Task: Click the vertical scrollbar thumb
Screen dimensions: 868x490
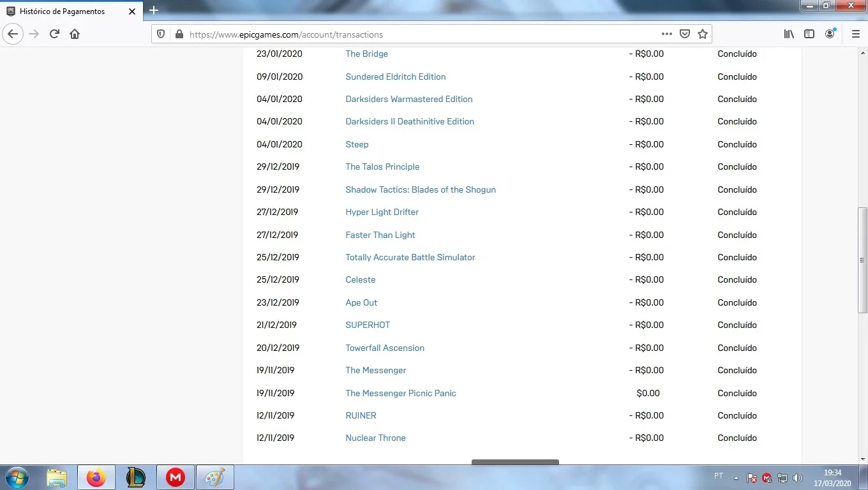Action: pos(862,260)
